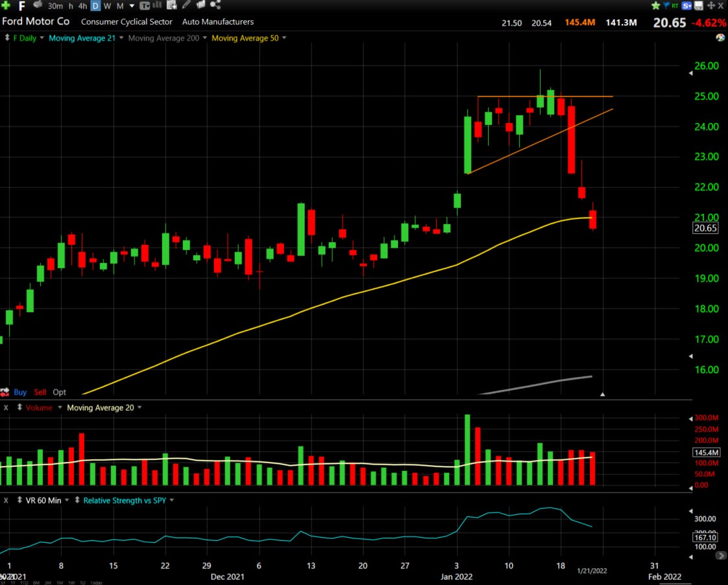Open the Moving Average 50 dropdown
Image resolution: width=728 pixels, height=585 pixels.
[284, 38]
